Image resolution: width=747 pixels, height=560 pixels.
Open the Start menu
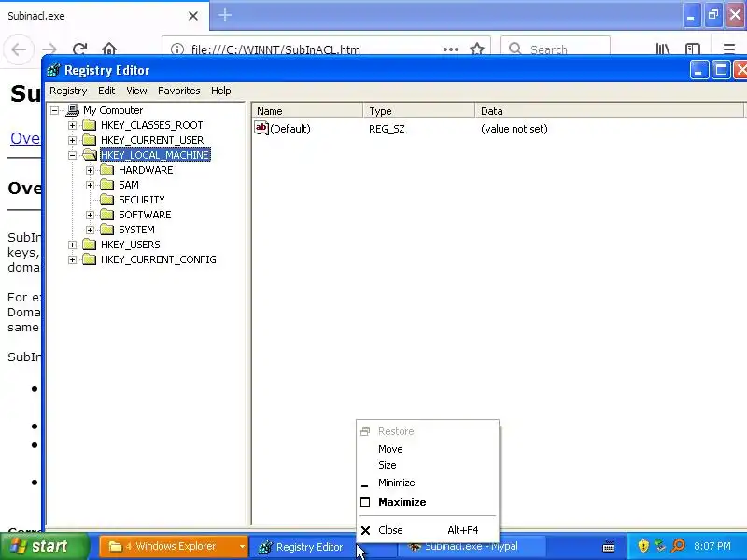45,546
